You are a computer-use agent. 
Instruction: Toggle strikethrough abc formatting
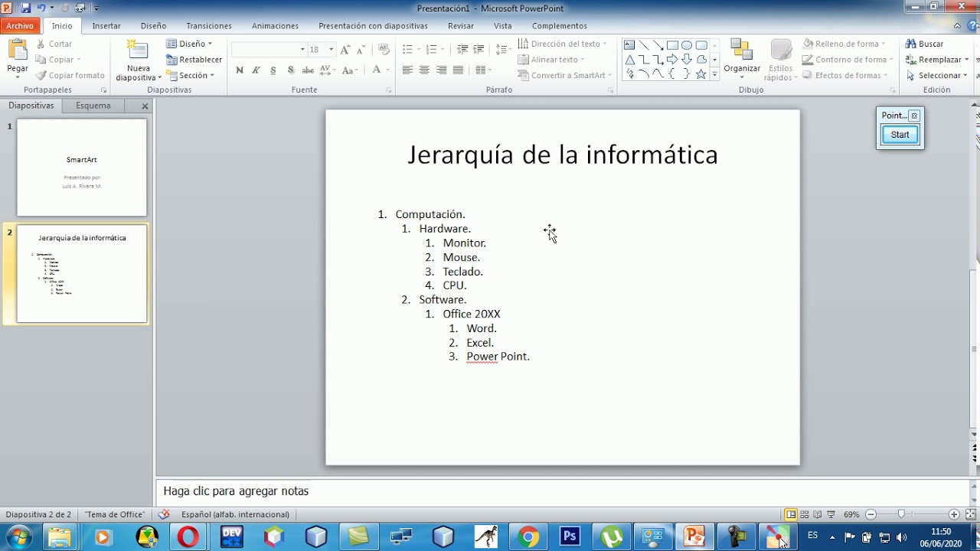pos(308,70)
